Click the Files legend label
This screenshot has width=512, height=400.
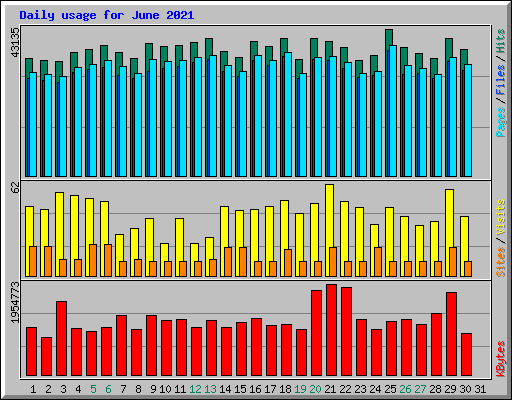(501, 80)
